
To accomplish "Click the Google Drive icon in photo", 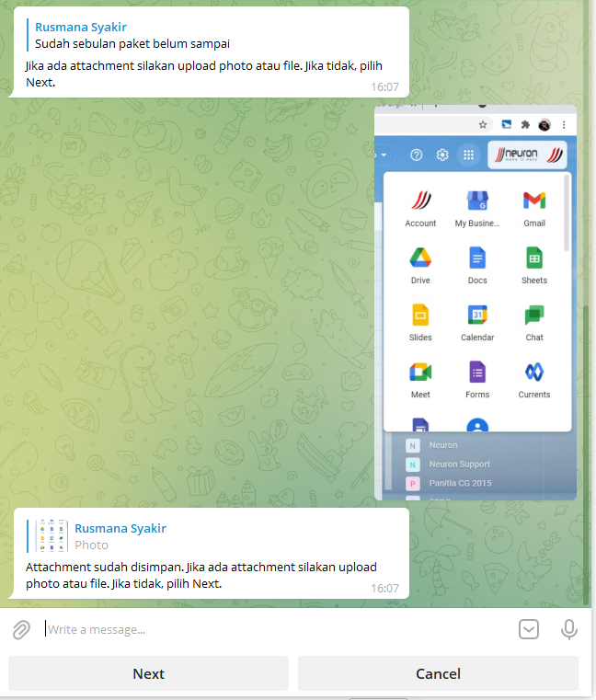I will pyautogui.click(x=420, y=258).
